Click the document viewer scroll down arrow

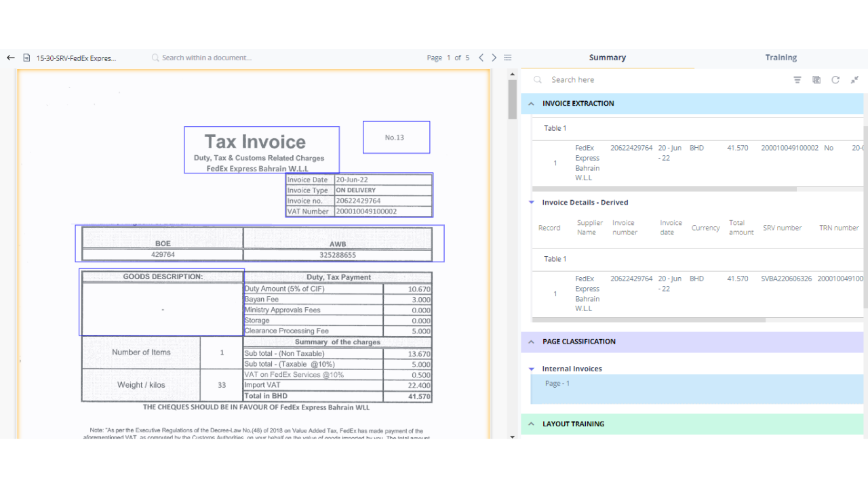click(513, 437)
